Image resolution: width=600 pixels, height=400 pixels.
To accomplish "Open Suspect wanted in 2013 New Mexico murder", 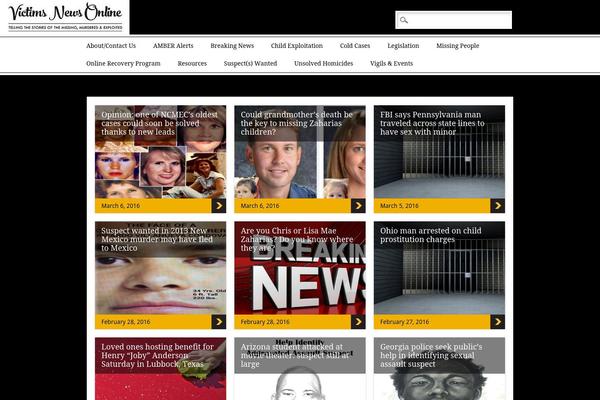I will coord(157,239).
